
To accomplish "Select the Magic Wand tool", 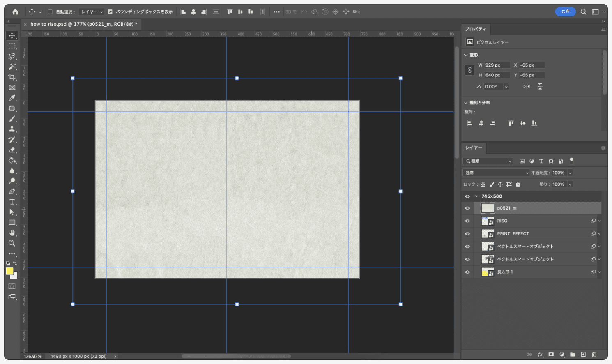I will point(12,67).
